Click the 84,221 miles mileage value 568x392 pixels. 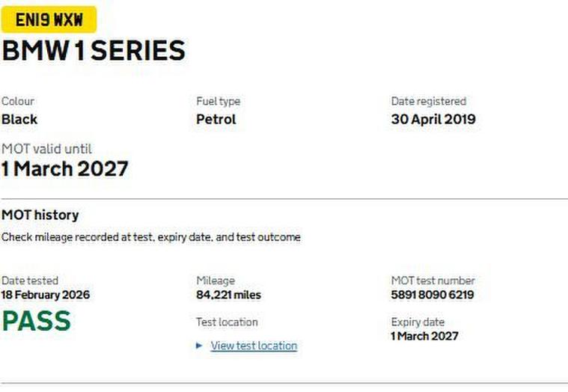click(228, 295)
